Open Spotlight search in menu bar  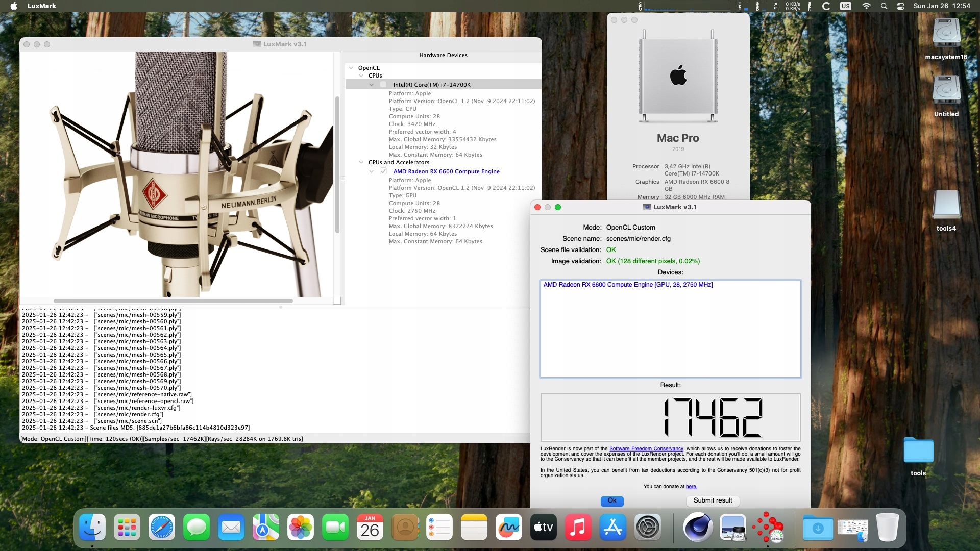[x=884, y=6]
